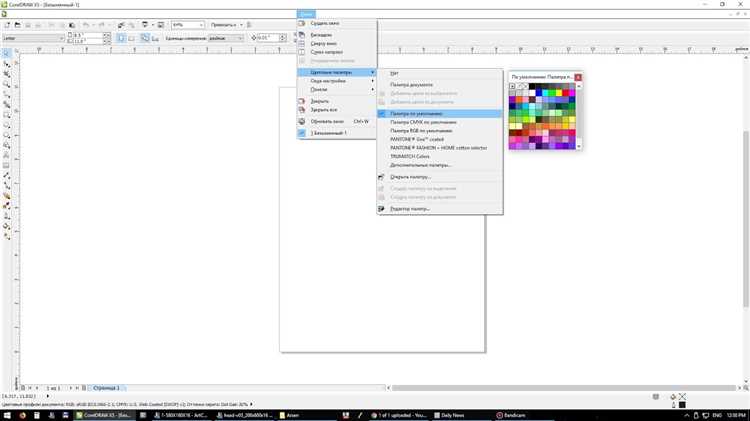Open the zoom level dropdown
Viewport: 750px width, 421px height.
[x=201, y=24]
